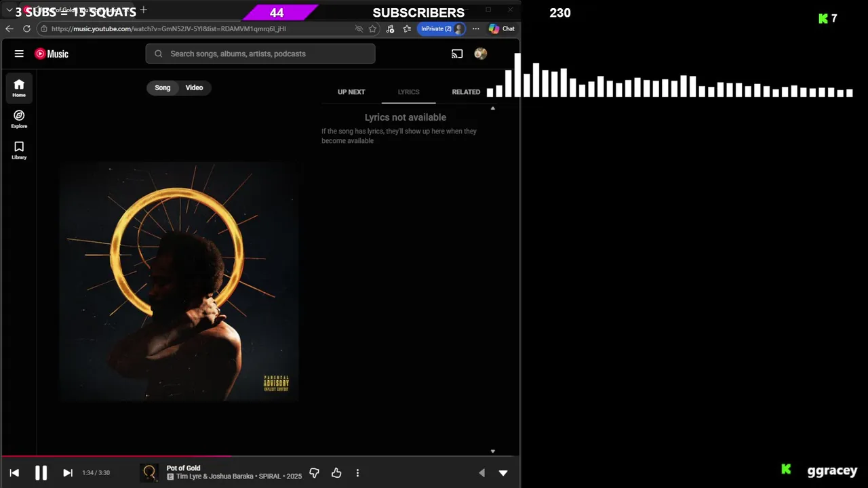
Task: Click the tracking prevention eye icon
Action: click(x=359, y=28)
